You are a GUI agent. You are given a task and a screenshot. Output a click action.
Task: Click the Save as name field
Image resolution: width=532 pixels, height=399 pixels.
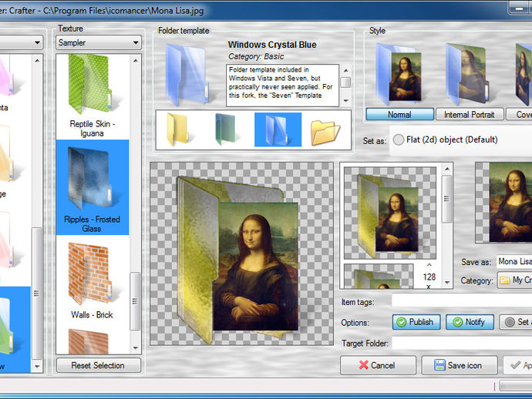pos(514,261)
